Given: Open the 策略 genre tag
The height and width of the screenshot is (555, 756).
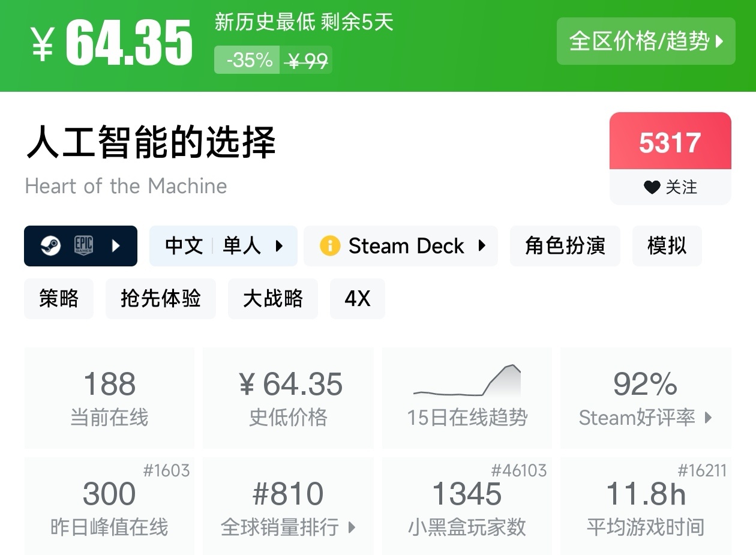Looking at the screenshot, I should pyautogui.click(x=59, y=298).
